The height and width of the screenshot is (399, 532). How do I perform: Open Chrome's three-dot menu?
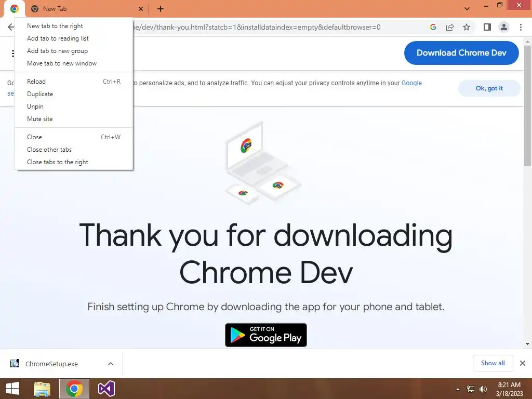[521, 27]
